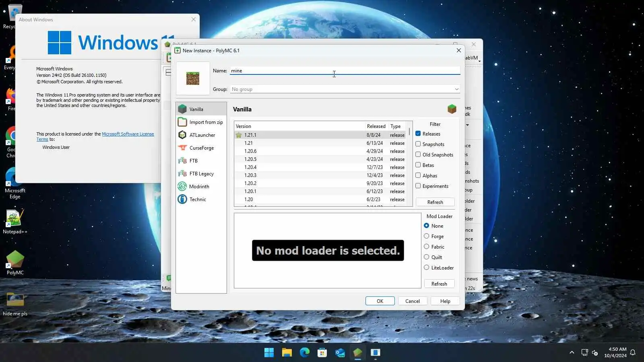Cancel the New Instance dialog

(413, 301)
